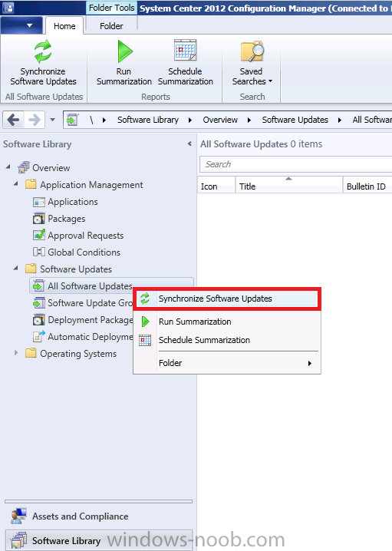Click the Global Conditions icon
The height and width of the screenshot is (551, 392).
pos(39,252)
